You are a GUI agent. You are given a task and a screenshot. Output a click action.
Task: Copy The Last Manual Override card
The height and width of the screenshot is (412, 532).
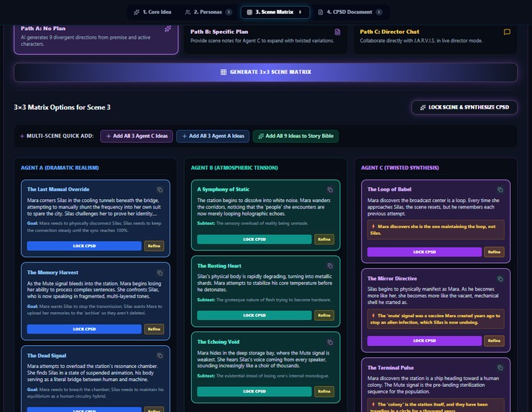point(160,190)
